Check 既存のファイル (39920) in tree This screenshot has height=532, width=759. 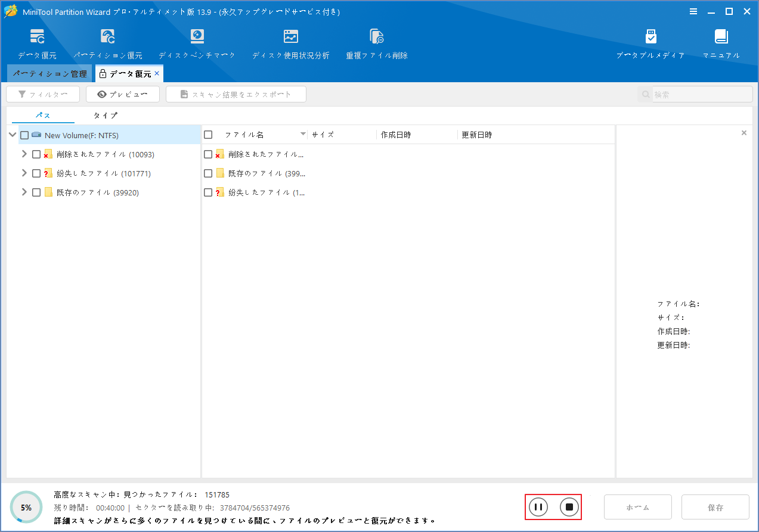click(36, 192)
